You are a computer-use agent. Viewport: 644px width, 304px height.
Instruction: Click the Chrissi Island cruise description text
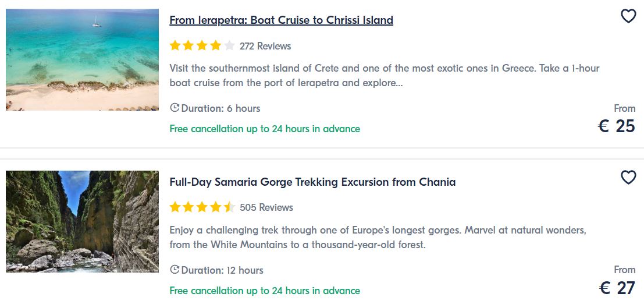(x=384, y=76)
